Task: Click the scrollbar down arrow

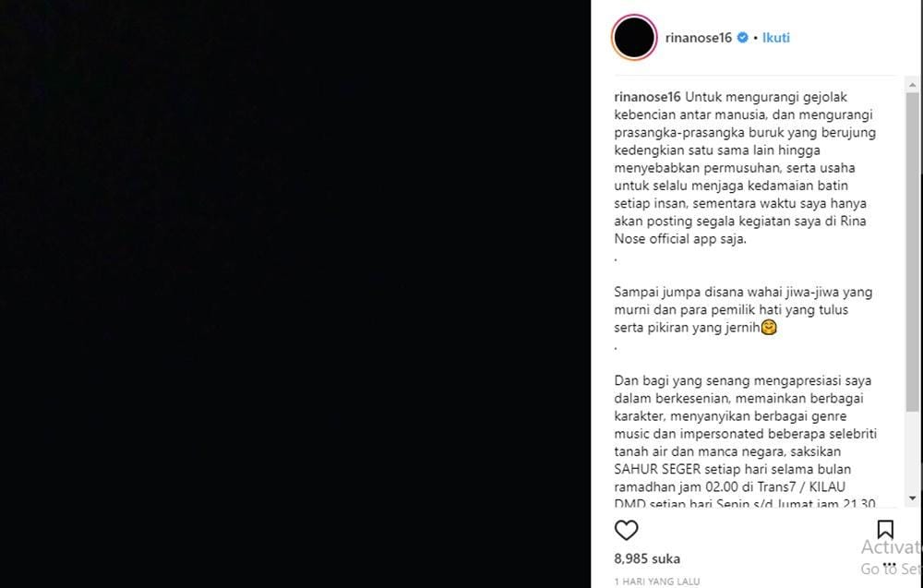Action: 913,498
